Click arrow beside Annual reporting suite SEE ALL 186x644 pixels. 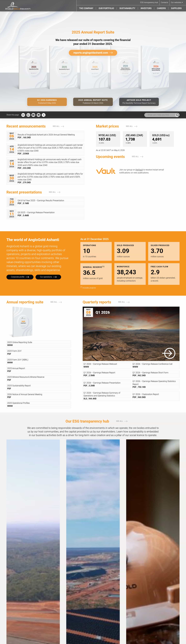(x=60, y=302)
